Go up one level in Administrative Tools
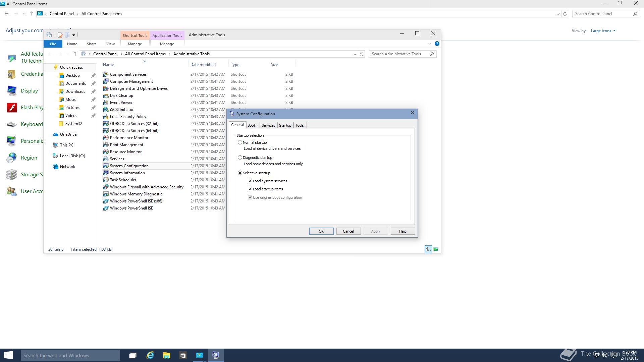This screenshot has width=644, height=362. tap(75, 54)
